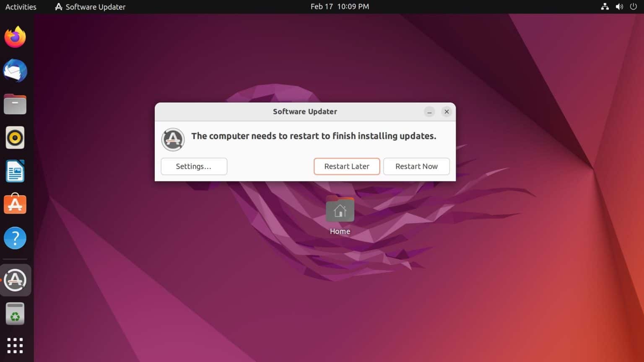Choose Restart Later
The image size is (644, 362).
tap(347, 166)
